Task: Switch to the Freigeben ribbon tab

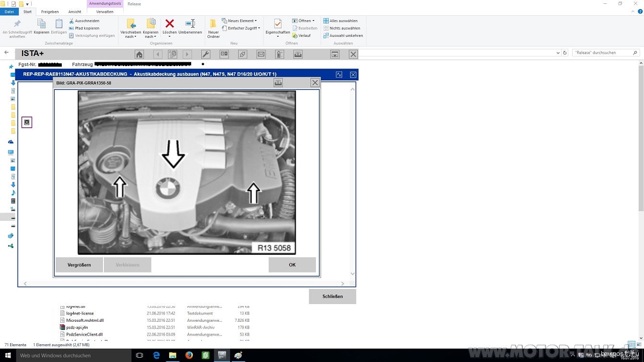Action: (50, 11)
